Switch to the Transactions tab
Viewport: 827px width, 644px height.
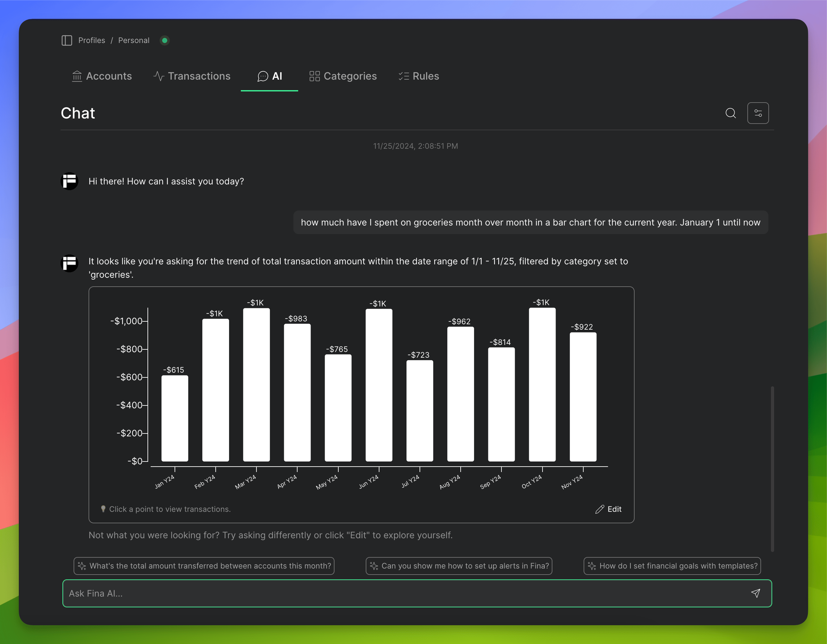191,76
